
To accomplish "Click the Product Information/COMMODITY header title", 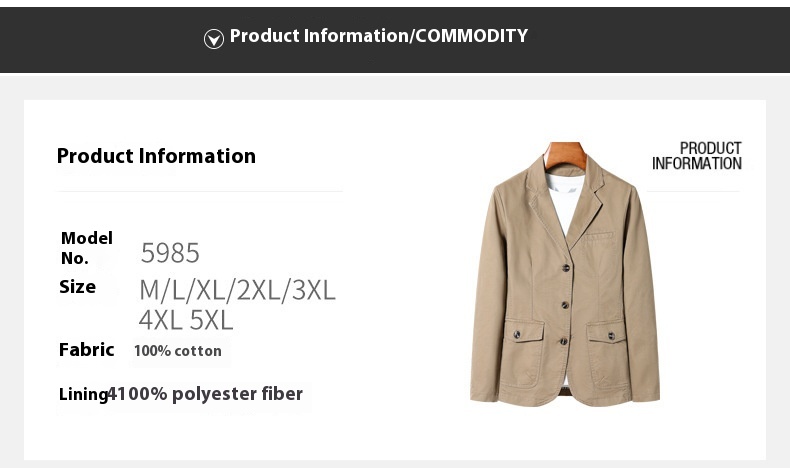I will coord(378,36).
